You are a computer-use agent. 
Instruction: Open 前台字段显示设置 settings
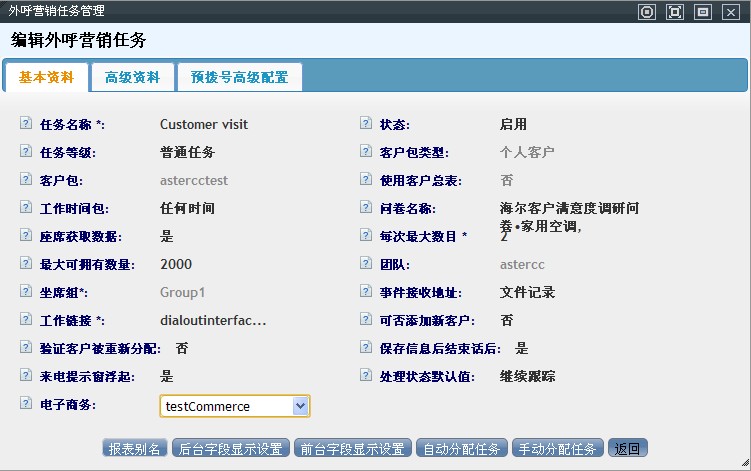click(x=353, y=449)
